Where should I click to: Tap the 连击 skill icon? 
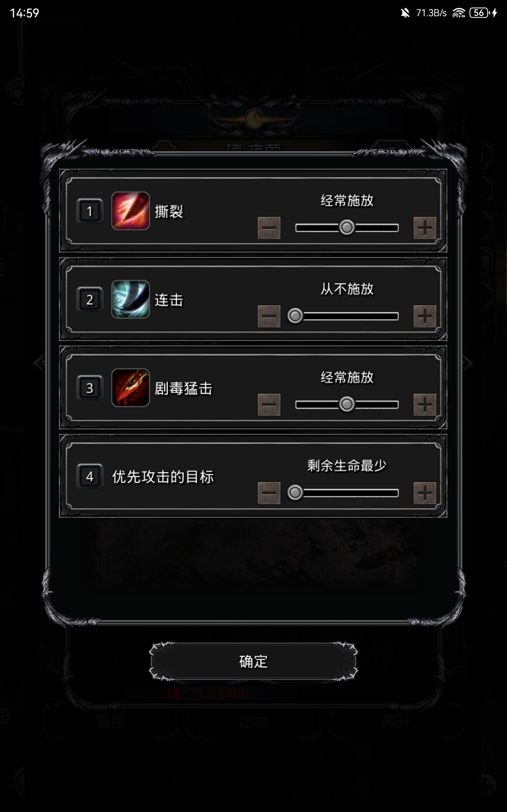point(131,299)
